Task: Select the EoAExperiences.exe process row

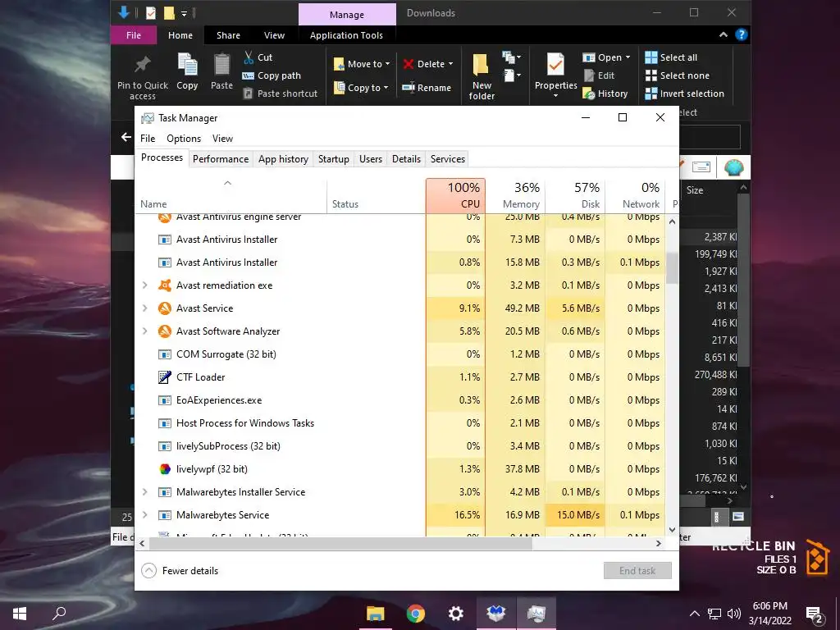Action: [x=400, y=400]
